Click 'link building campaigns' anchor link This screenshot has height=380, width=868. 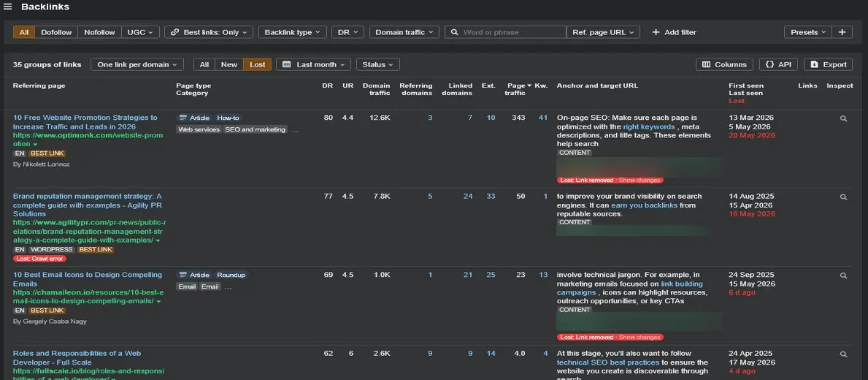(629, 288)
